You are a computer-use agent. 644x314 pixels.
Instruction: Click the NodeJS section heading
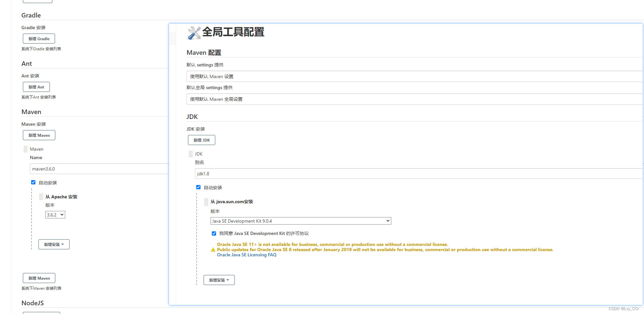tap(32, 303)
